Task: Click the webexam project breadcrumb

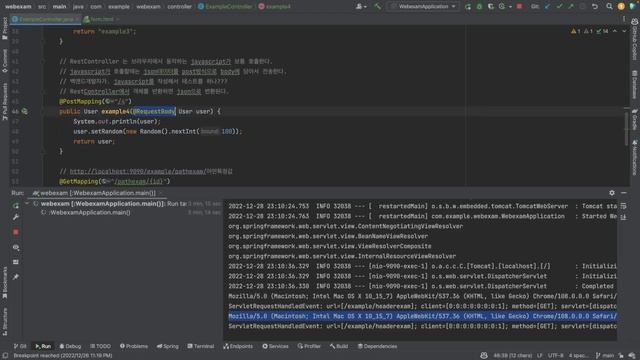Action: 18,7
